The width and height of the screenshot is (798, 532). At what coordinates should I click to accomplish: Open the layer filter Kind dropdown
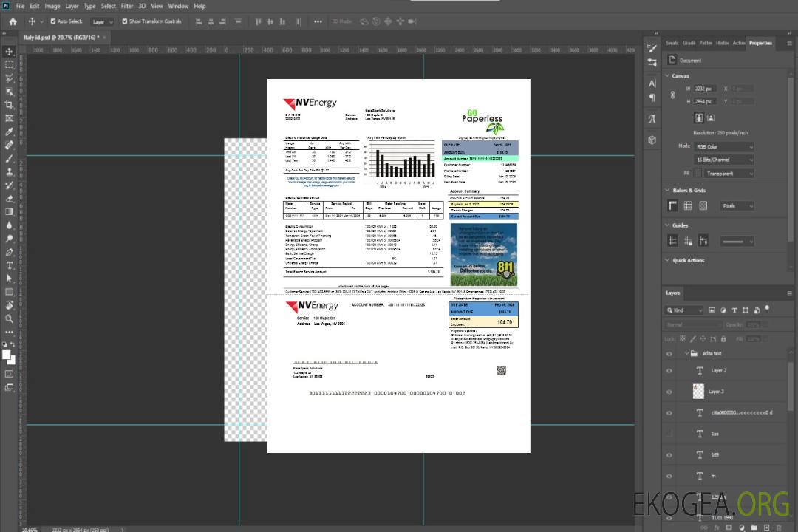tap(684, 310)
